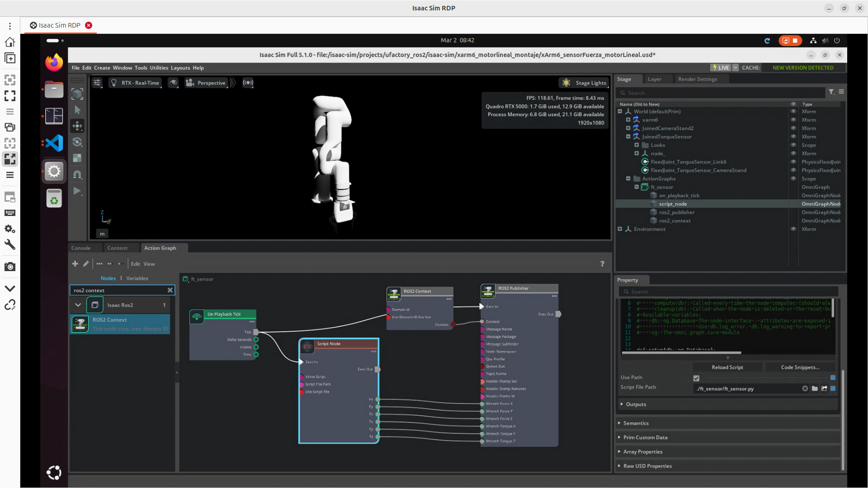868x488 pixels.
Task: Open the Files app in the dock
Action: tap(54, 89)
